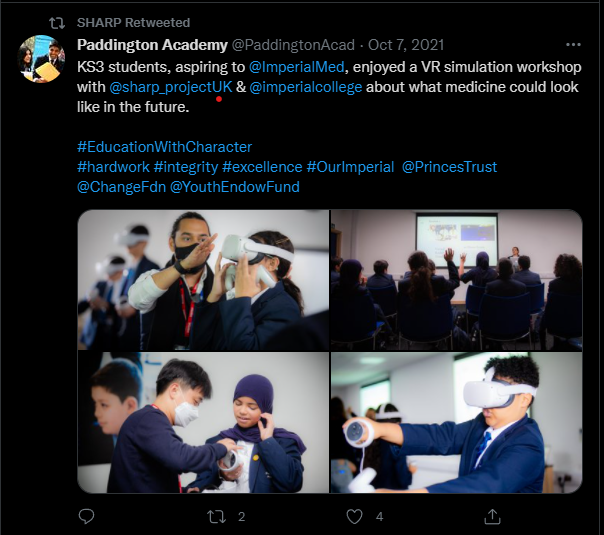
Task: Select the #EducationWithCharacter hashtag
Action: tap(164, 147)
